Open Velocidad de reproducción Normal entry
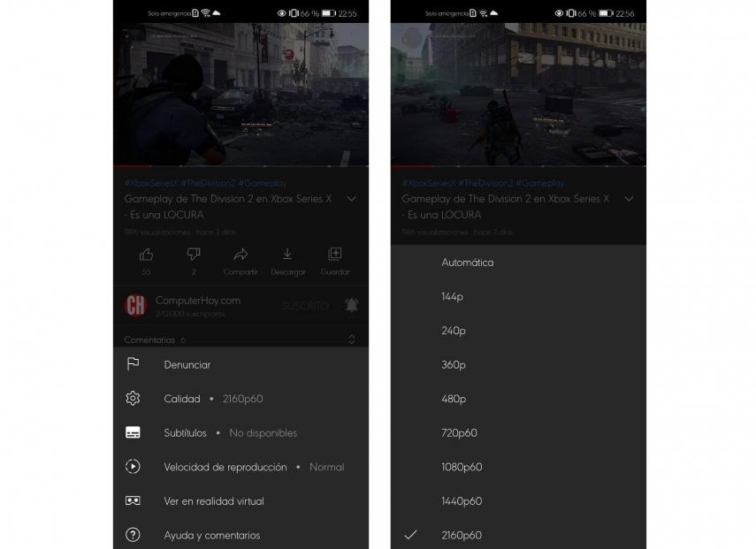This screenshot has height=549, width=756. pyautogui.click(x=241, y=467)
